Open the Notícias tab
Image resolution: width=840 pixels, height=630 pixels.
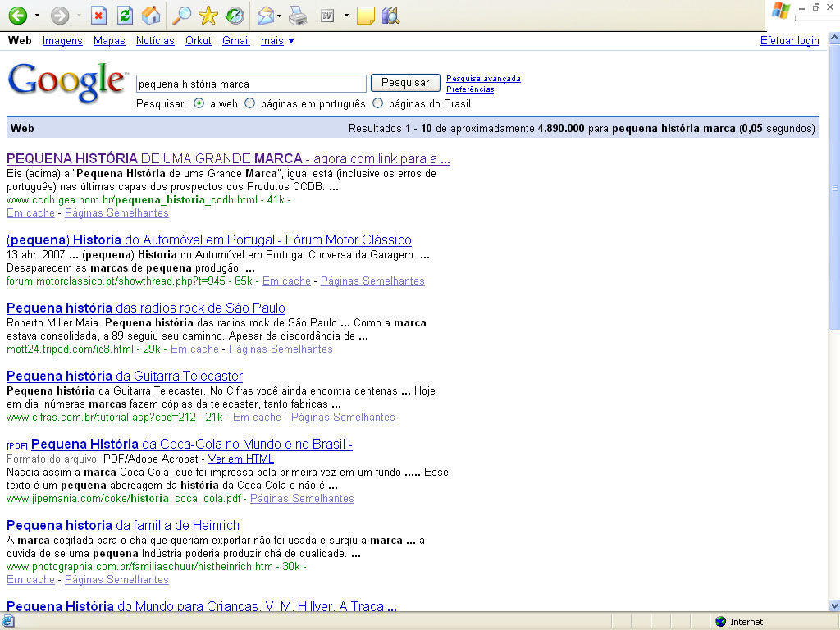(155, 41)
